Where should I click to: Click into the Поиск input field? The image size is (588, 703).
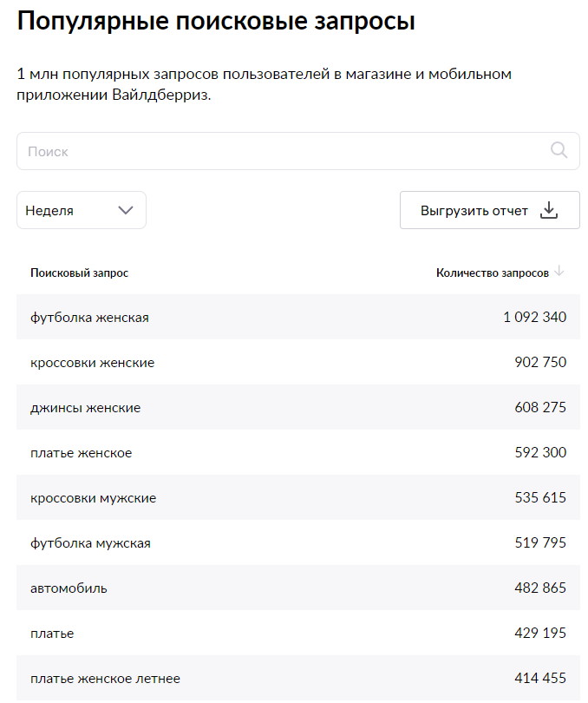click(278, 151)
